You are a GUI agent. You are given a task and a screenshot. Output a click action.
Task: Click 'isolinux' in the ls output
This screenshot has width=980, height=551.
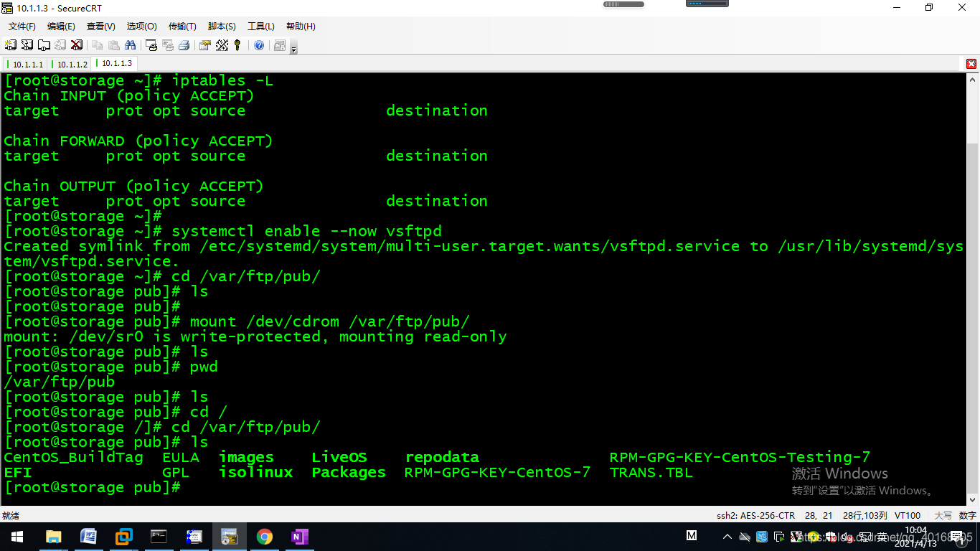point(255,472)
